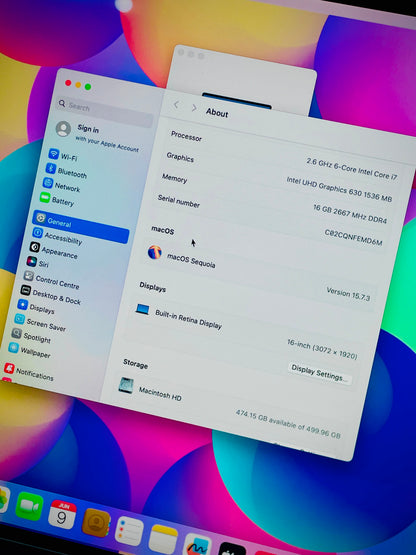The image size is (416, 555).
Task: Go forward with the right chevron
Action: coord(194,108)
